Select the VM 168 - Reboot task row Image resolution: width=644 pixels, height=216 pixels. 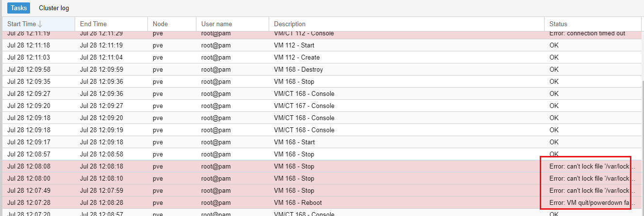298,202
